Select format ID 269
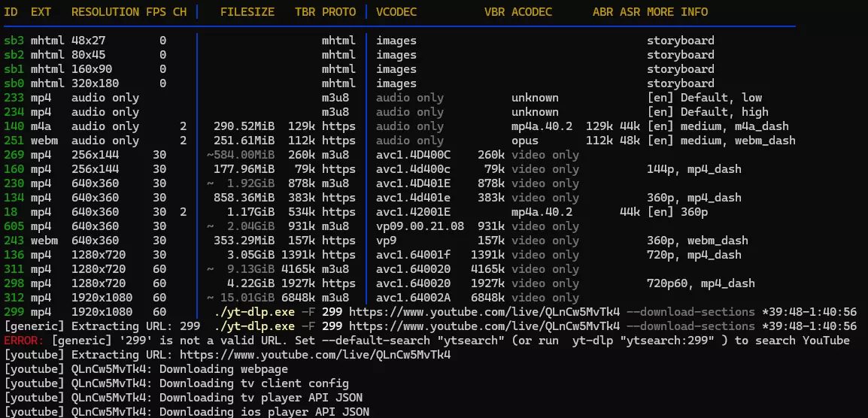 pyautogui.click(x=14, y=155)
